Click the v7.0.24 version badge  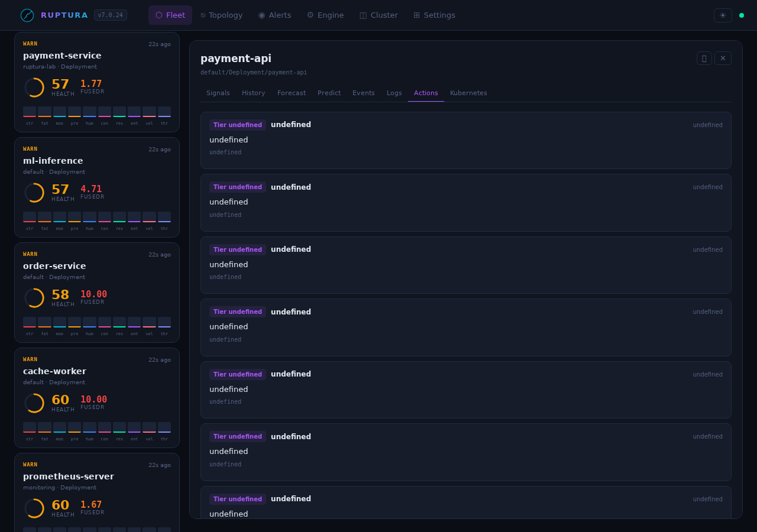click(111, 15)
